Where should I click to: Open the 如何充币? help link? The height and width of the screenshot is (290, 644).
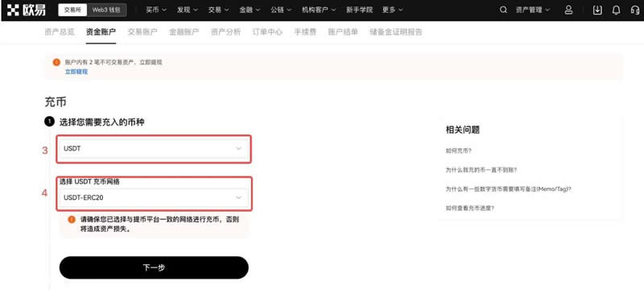[x=458, y=151]
